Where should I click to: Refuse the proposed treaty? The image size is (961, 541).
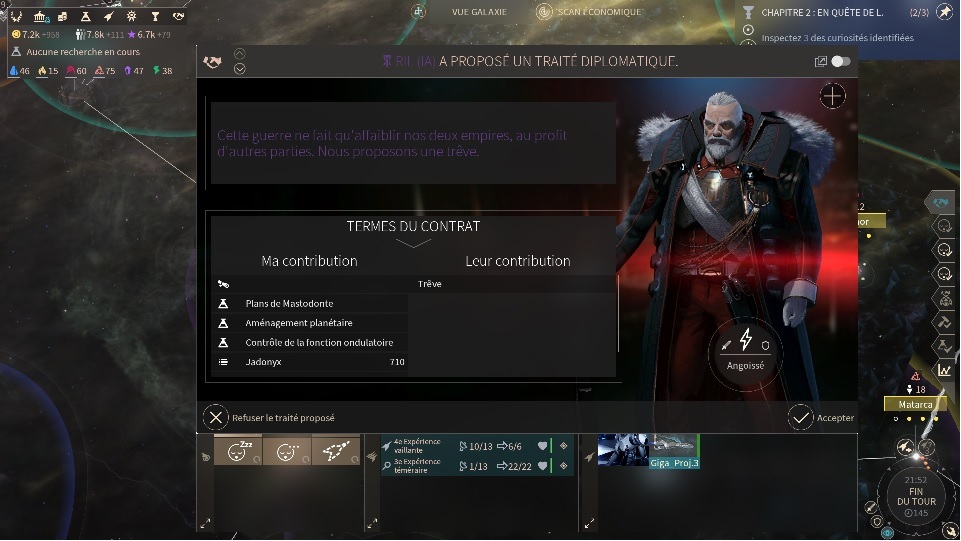pyautogui.click(x=269, y=418)
